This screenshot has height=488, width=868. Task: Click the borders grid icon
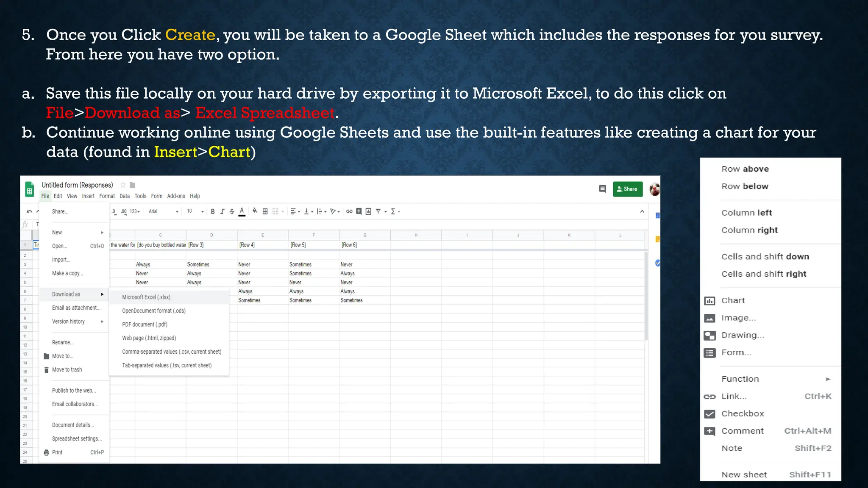point(265,211)
